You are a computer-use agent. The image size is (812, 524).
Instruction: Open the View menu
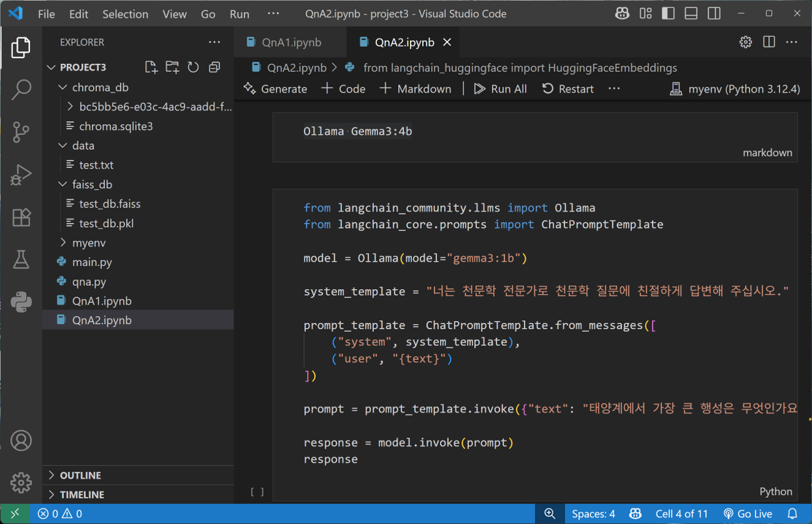click(x=174, y=14)
